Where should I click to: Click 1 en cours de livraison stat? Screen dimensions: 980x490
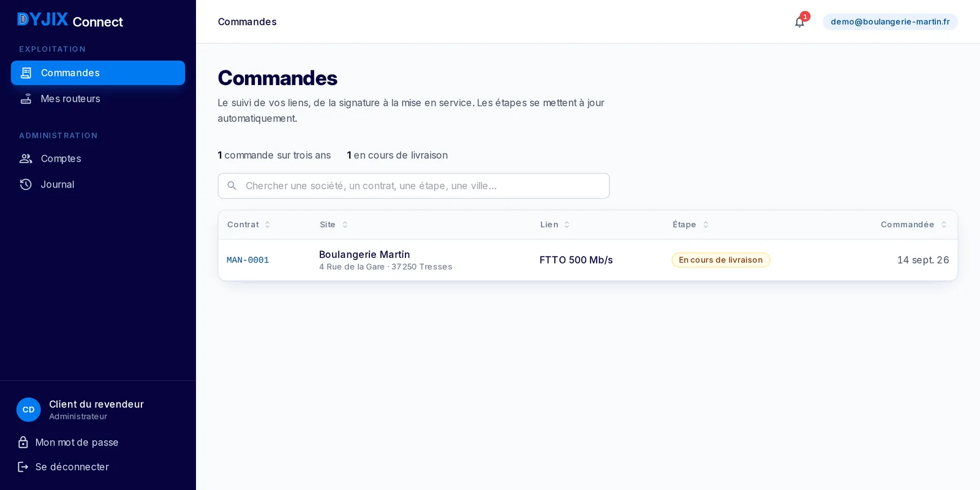click(x=397, y=155)
